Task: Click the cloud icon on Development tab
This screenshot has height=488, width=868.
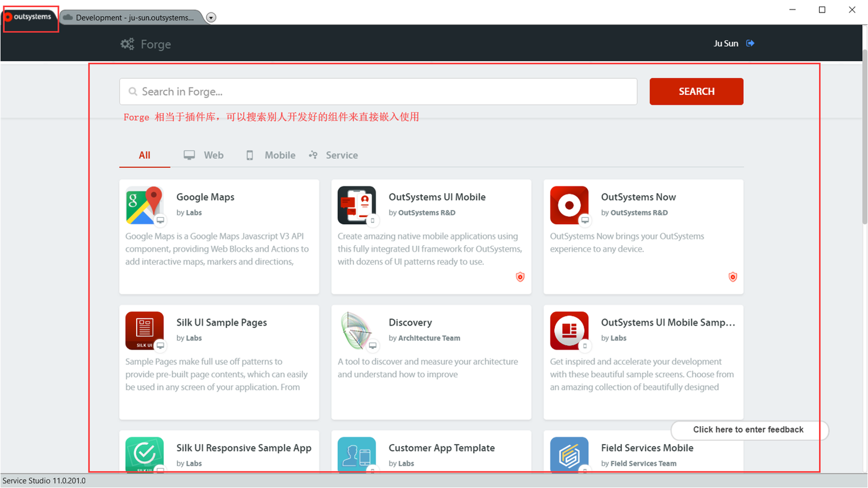Action: coord(68,18)
